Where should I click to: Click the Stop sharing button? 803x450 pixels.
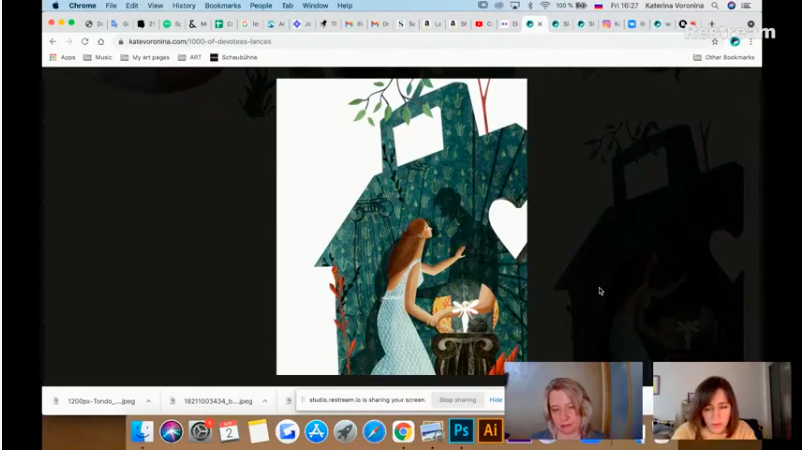coord(458,400)
